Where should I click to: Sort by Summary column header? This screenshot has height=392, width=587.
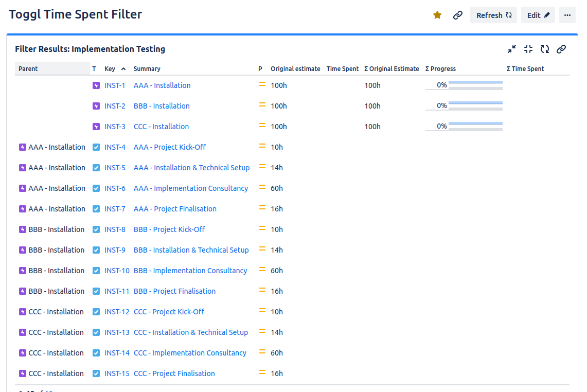coord(147,69)
